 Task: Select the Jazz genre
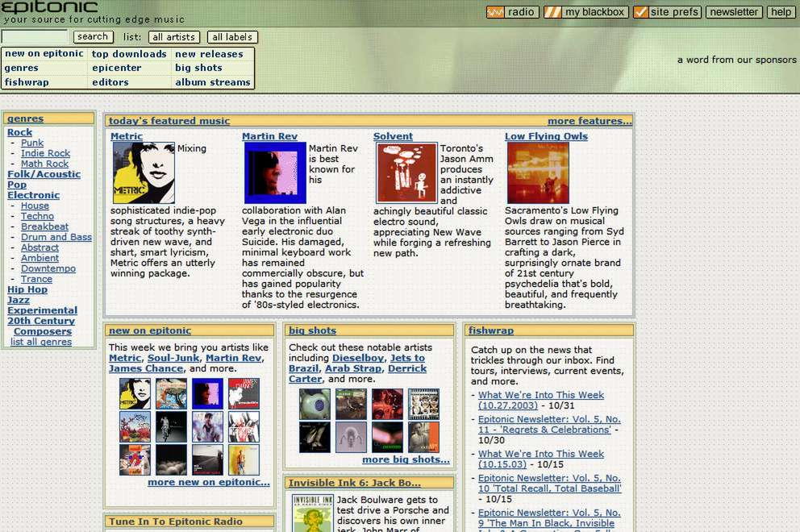(x=19, y=300)
